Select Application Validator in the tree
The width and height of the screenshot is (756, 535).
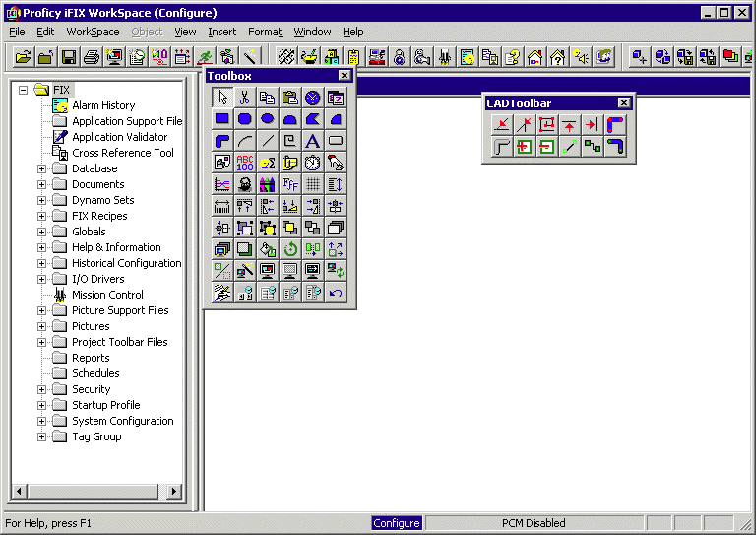pos(119,137)
